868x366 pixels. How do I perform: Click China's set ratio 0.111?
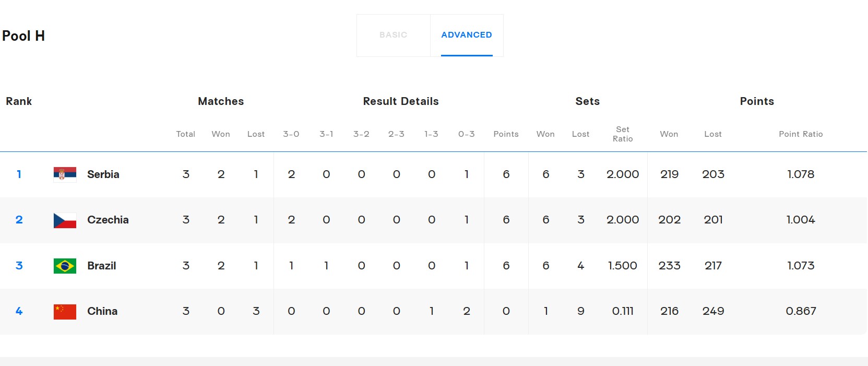[622, 311]
